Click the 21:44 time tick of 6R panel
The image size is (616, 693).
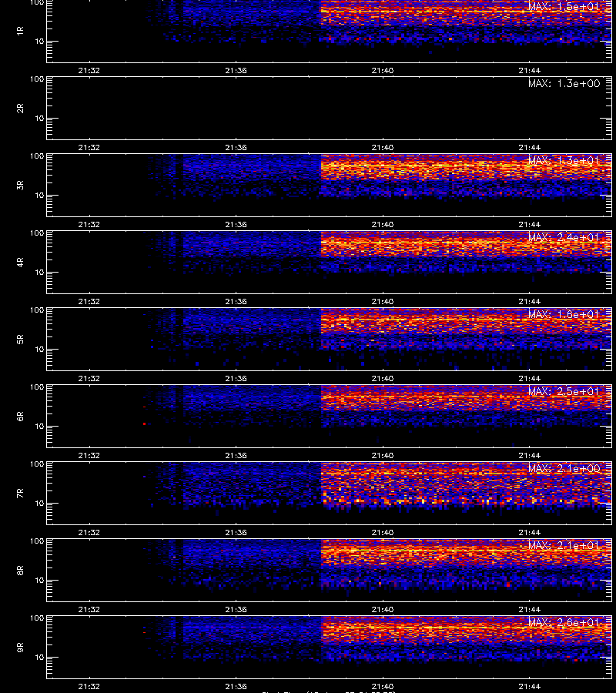[x=530, y=455]
